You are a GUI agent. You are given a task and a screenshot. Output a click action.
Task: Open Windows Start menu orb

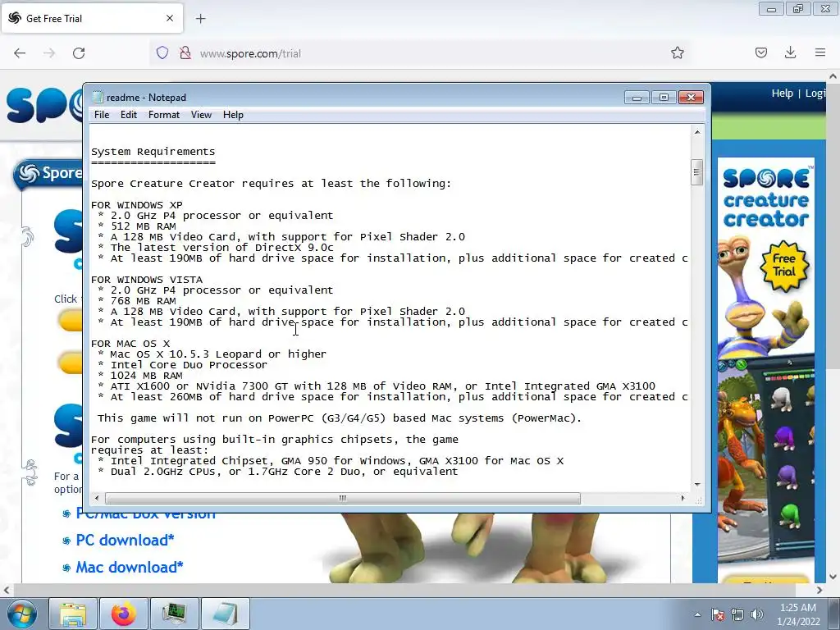(21, 614)
